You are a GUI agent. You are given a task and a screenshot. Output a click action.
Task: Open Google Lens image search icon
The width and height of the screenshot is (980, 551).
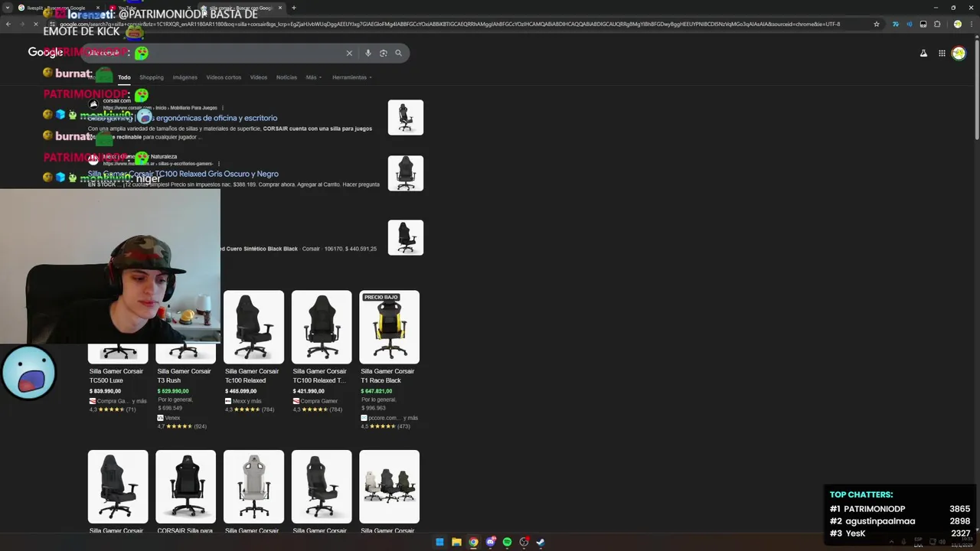point(384,53)
